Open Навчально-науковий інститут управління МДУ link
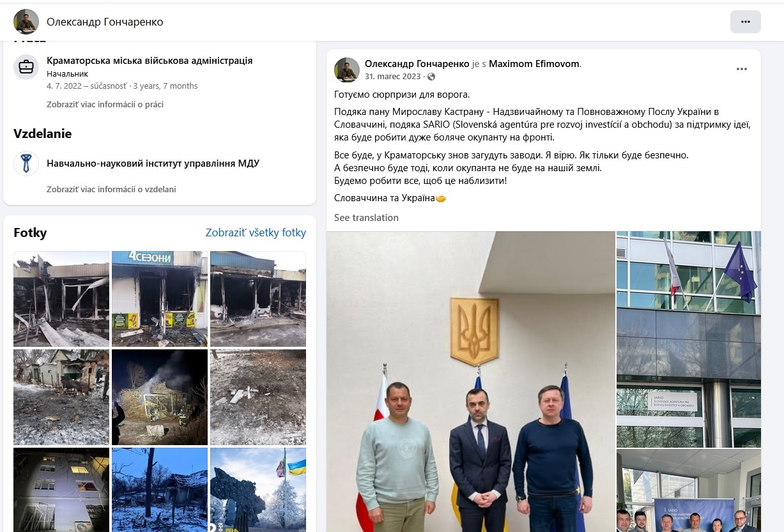Image resolution: width=784 pixels, height=532 pixels. pos(153,163)
